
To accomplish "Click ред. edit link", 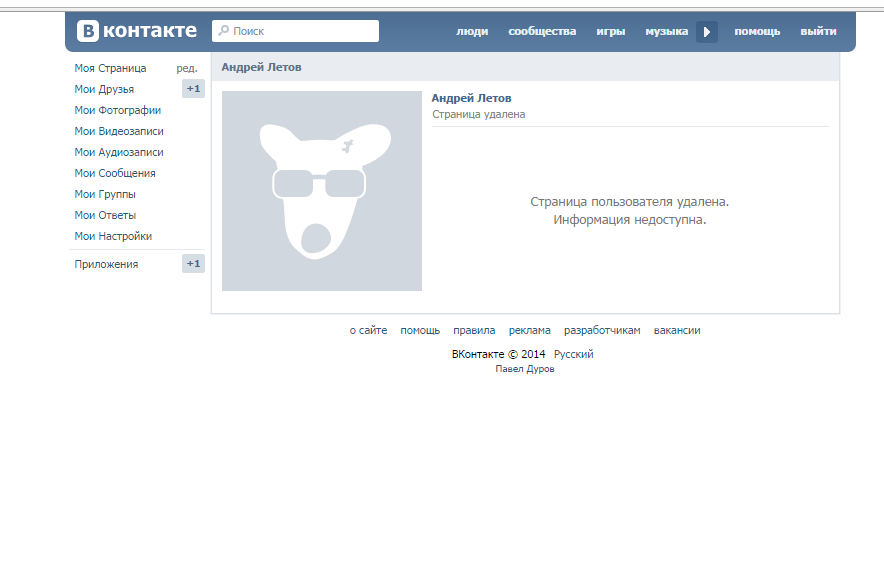I will 187,68.
